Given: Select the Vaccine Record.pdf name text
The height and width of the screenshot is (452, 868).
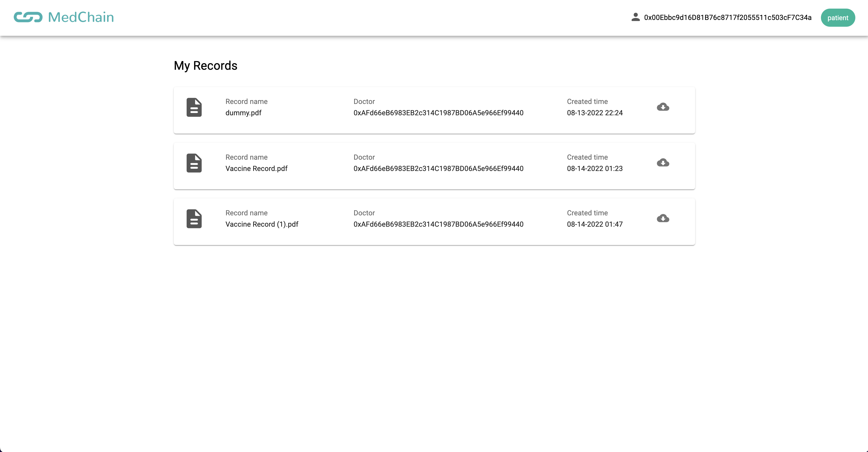Looking at the screenshot, I should (256, 168).
